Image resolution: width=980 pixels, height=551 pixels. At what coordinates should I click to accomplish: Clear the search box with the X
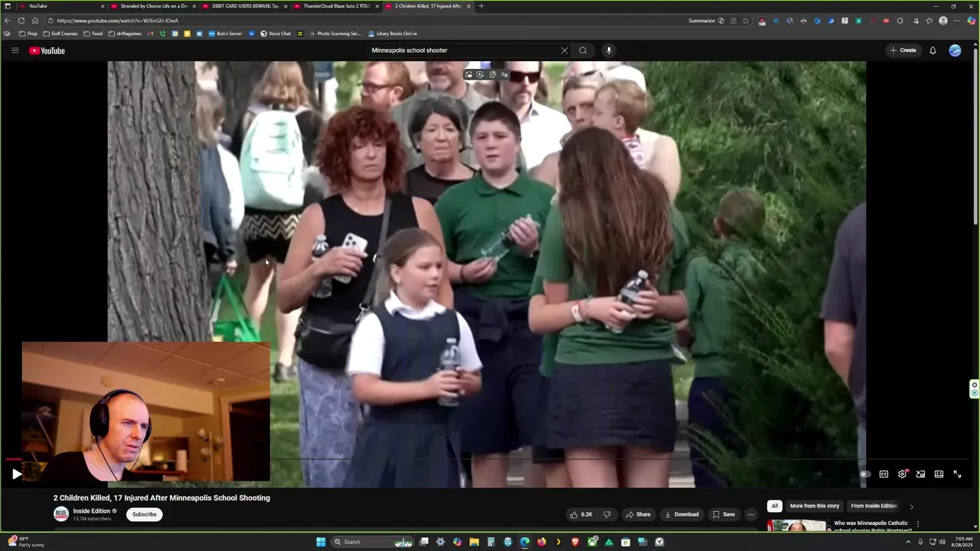pyautogui.click(x=564, y=51)
